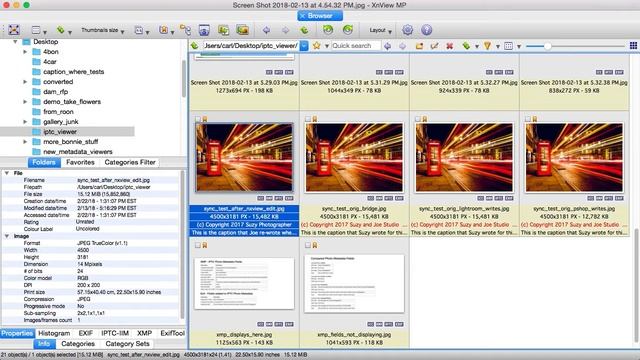The height and width of the screenshot is (360, 640).
Task: Click the screen capture camera toolbar icon
Action: point(204,30)
